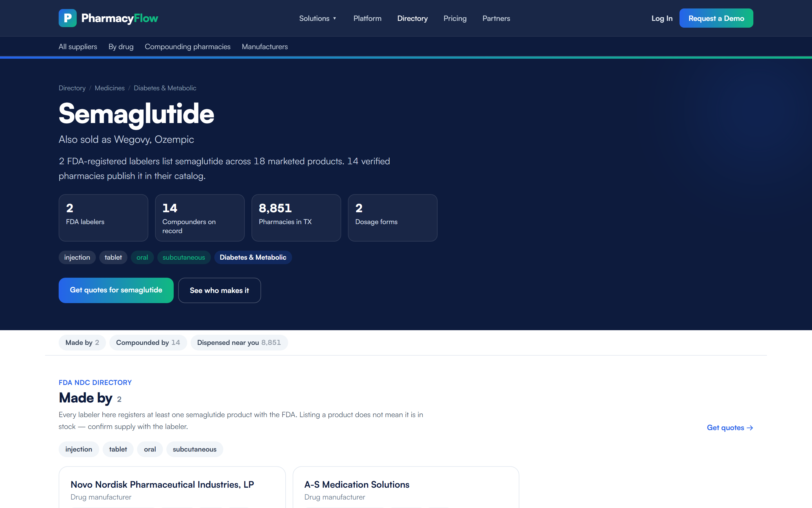The height and width of the screenshot is (508, 812).
Task: Open Compounding pharmacies sub-nav link
Action: [187, 47]
